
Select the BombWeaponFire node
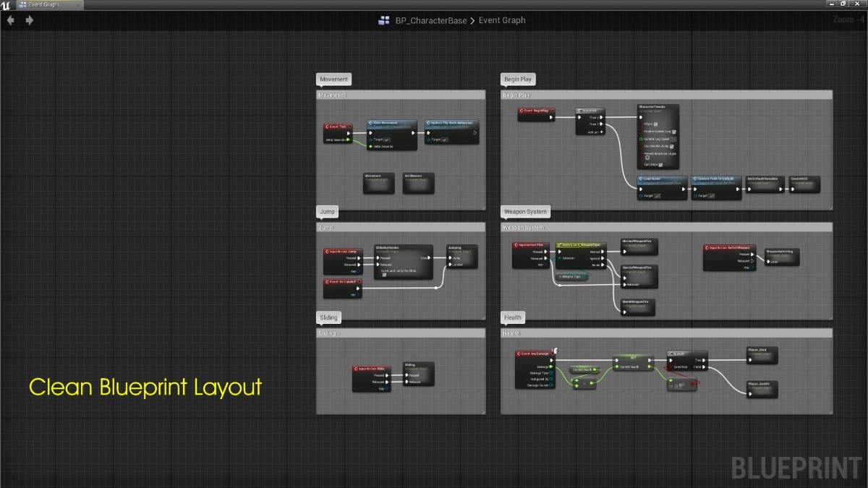(x=638, y=307)
